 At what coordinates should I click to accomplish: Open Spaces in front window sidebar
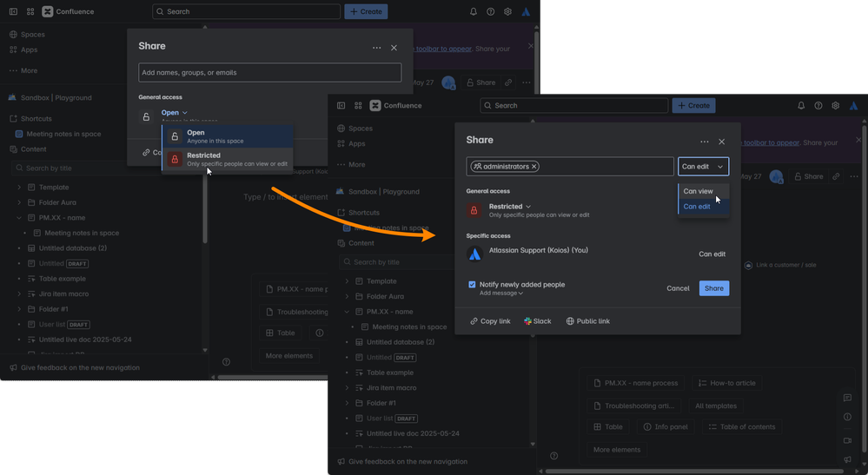(354, 129)
